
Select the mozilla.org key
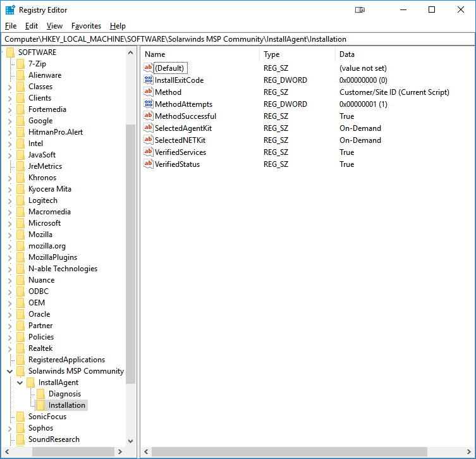(47, 246)
